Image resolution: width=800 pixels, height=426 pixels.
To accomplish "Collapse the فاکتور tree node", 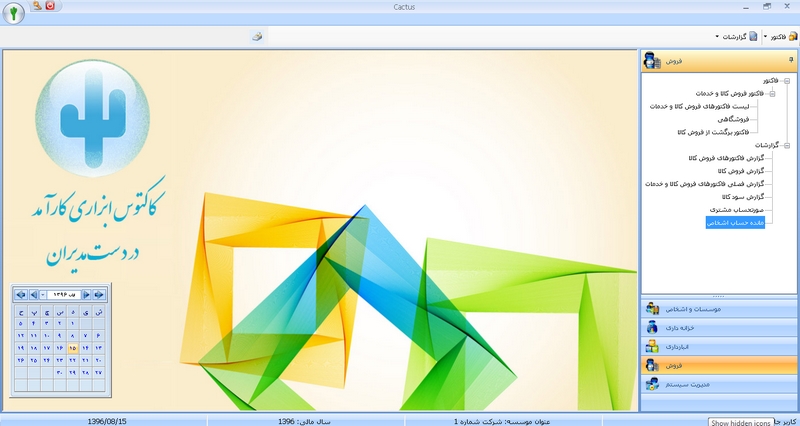I will click(787, 81).
